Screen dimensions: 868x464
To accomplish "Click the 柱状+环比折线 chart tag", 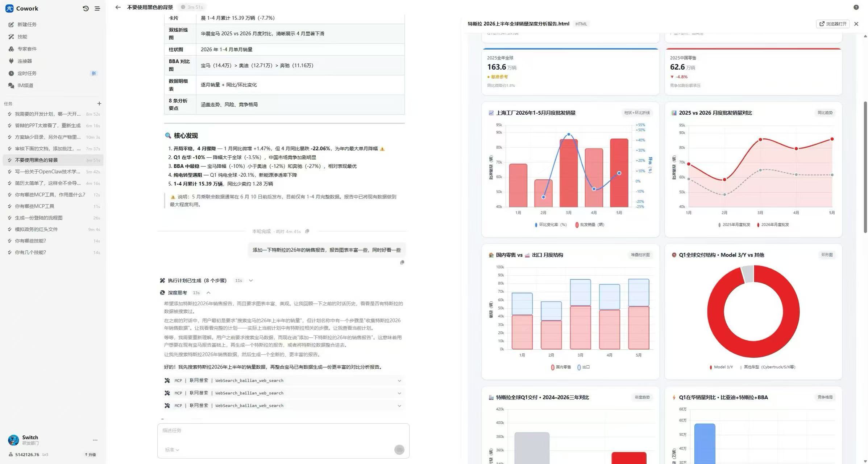I will 637,113.
